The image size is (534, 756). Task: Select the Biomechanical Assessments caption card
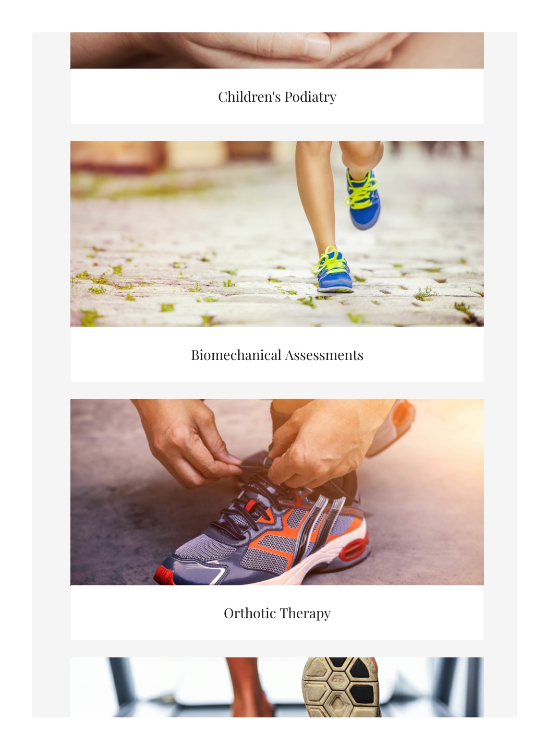[277, 355]
